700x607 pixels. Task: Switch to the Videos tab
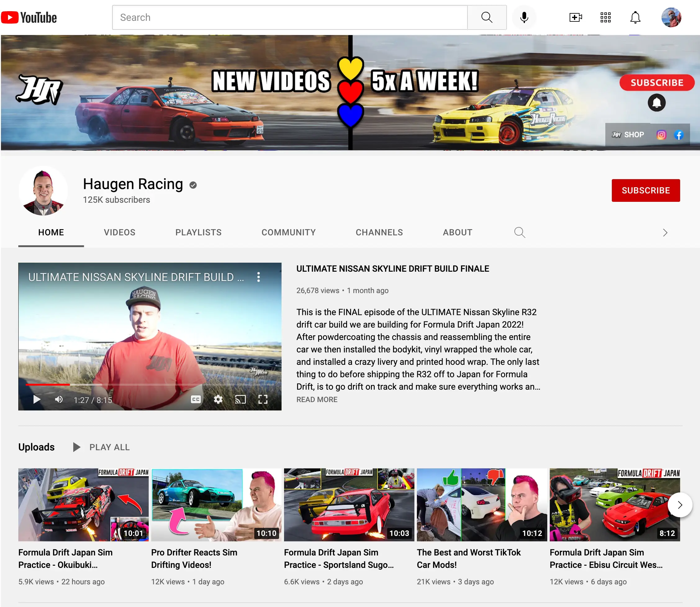point(120,232)
